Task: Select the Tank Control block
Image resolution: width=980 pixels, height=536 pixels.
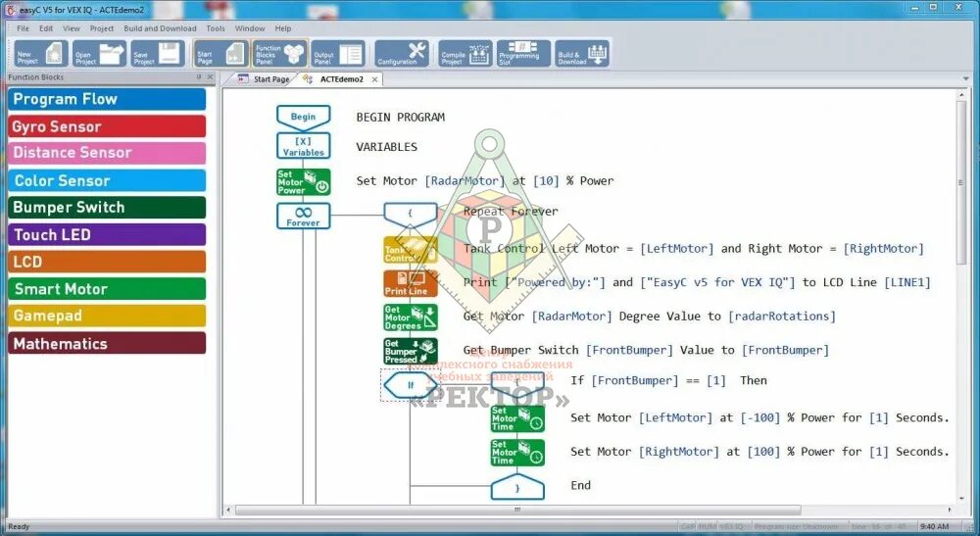Action: pos(410,250)
